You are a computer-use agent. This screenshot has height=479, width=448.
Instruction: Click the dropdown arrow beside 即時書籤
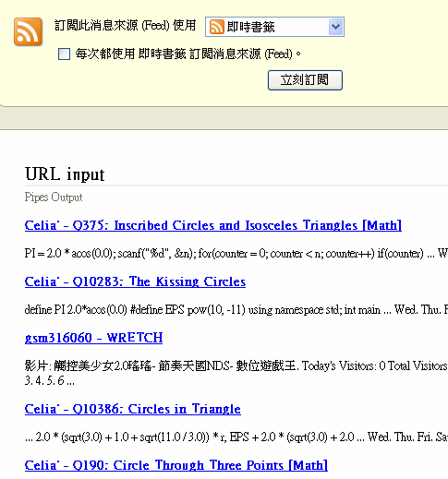coord(335,27)
